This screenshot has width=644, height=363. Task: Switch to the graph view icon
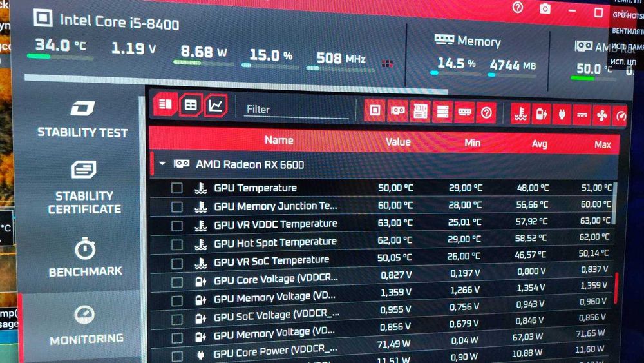216,106
